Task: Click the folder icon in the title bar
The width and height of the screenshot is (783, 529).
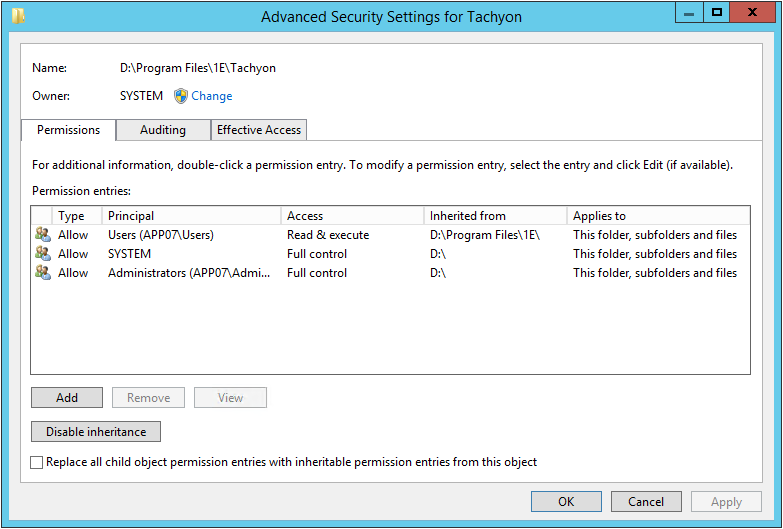Action: (x=19, y=15)
